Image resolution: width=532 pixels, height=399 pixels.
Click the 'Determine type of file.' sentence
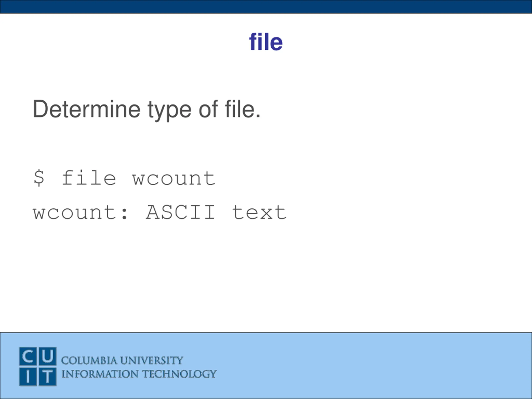(x=147, y=110)
